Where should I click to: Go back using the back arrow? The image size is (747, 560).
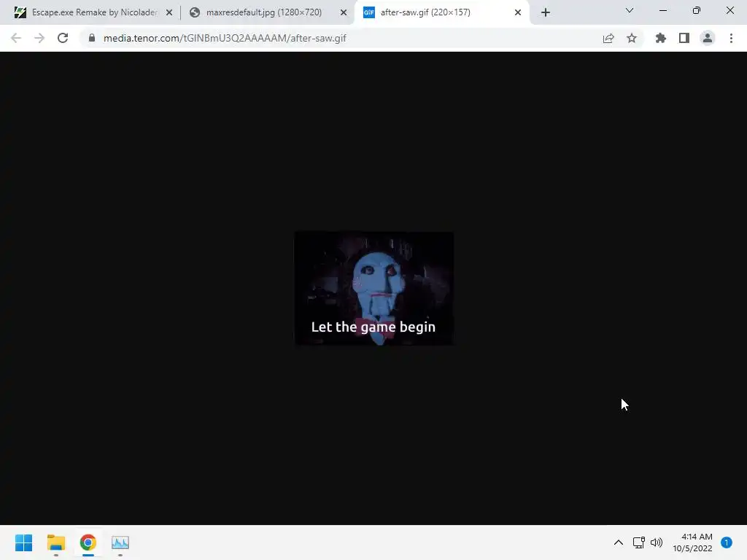click(16, 38)
